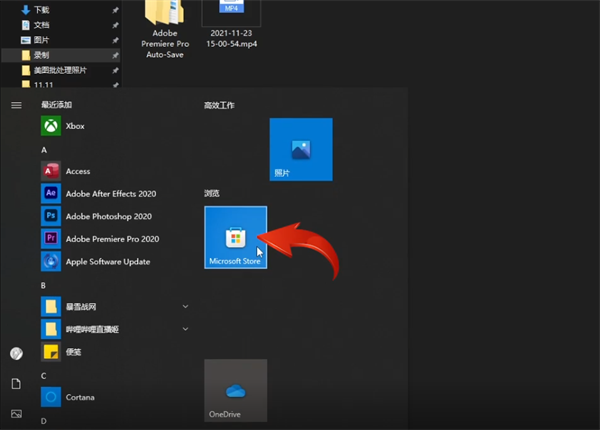Select the Adobe Premiere Pro Auto-Save folder
Viewport: 600px width, 430px height.
[165, 30]
